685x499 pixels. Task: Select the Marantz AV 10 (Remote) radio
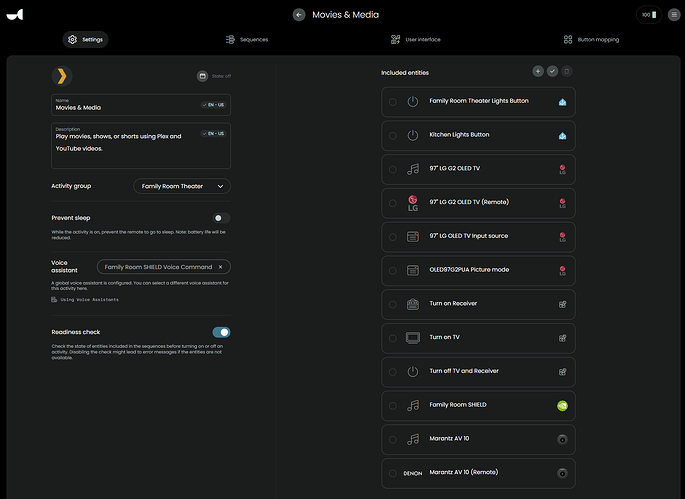(393, 473)
